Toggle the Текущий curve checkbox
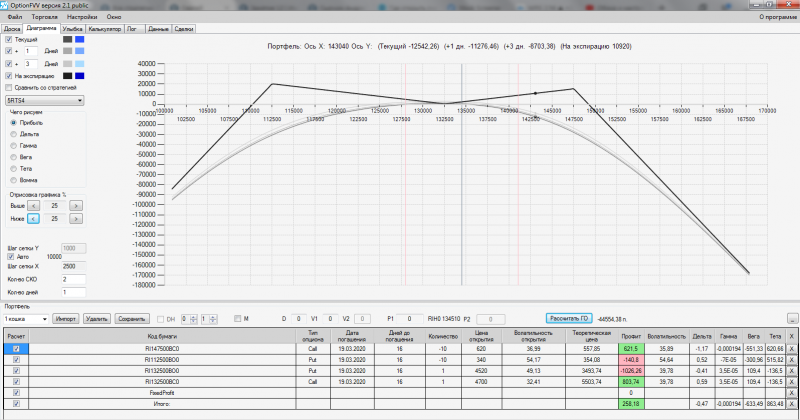The height and width of the screenshot is (420, 800). click(9, 39)
